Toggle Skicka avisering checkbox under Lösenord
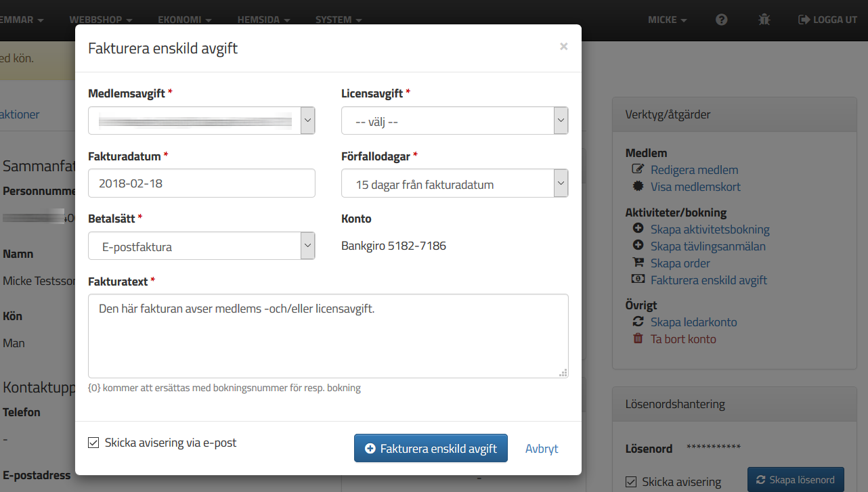The height and width of the screenshot is (492, 868). (x=631, y=482)
